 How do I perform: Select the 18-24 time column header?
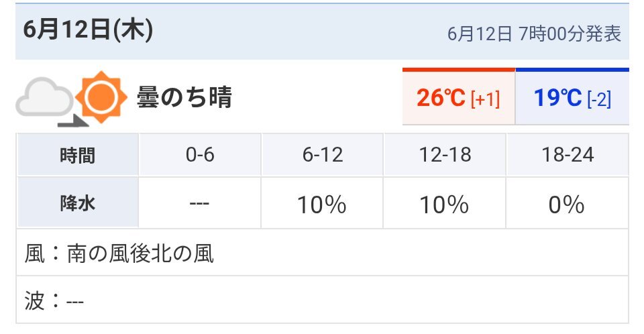[x=568, y=156]
